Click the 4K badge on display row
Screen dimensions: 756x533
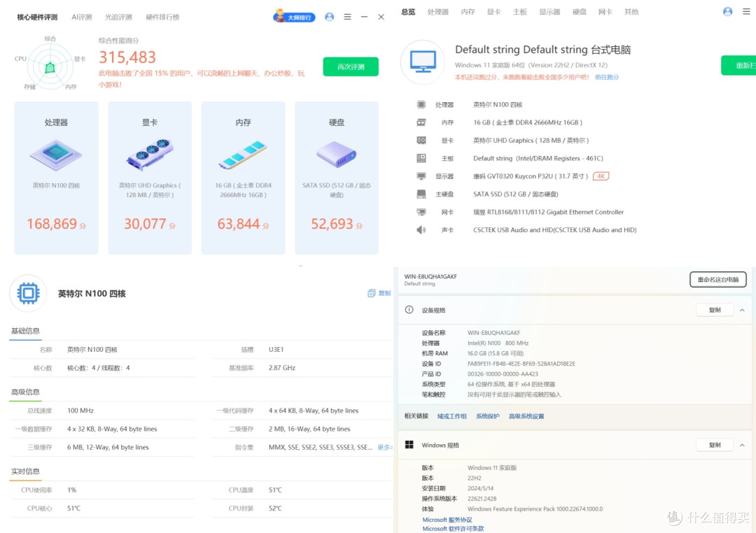tap(601, 176)
